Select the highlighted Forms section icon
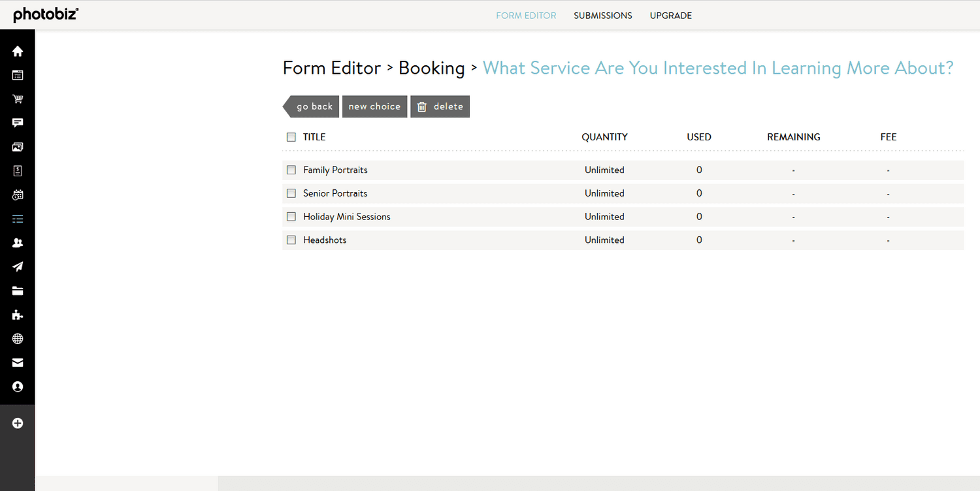Screen dimensions: 980x491 (18, 218)
